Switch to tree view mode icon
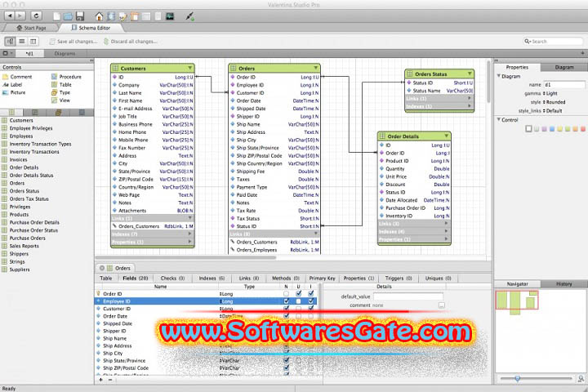Viewport: 588px width, 392px height. pos(10,42)
